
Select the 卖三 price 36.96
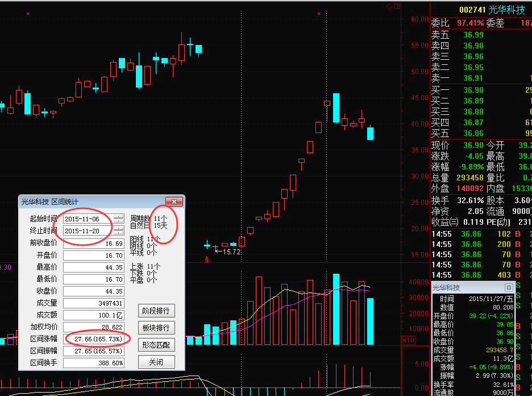(473, 56)
